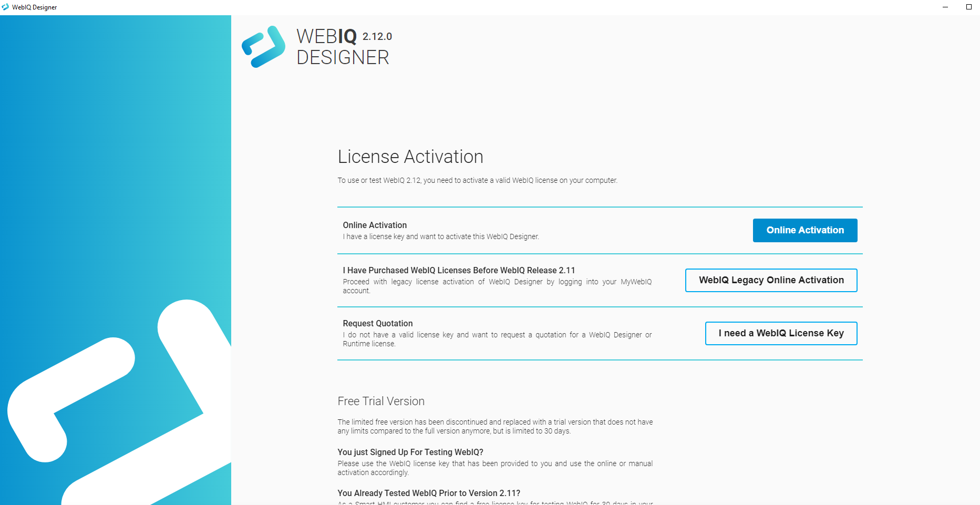The width and height of the screenshot is (980, 505).
Task: Click the 'I Have Purchased WebIQ Licenses' heading
Action: [459, 270]
